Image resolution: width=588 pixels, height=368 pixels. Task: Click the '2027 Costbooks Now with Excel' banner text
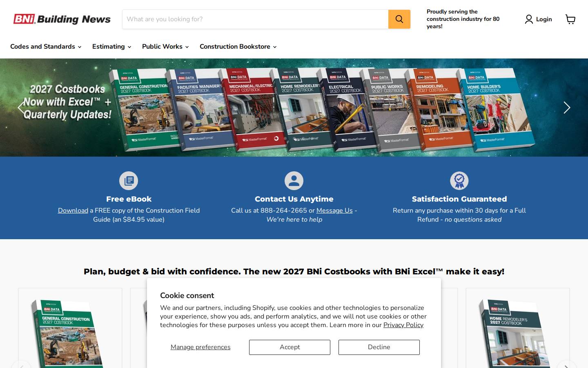coord(67,102)
